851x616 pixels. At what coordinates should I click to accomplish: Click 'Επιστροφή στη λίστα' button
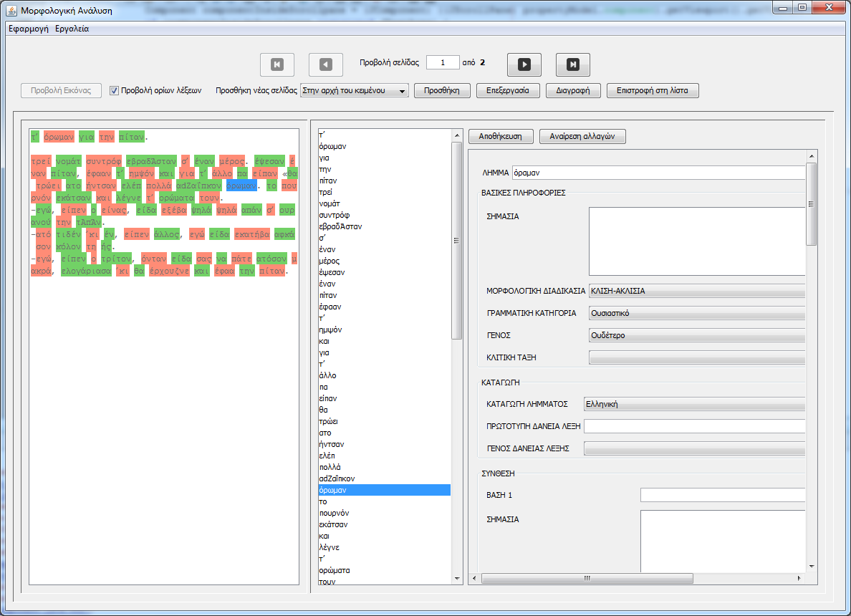[x=653, y=91]
